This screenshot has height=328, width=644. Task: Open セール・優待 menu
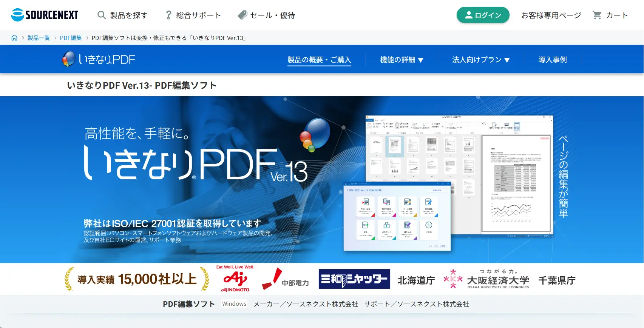(x=266, y=15)
